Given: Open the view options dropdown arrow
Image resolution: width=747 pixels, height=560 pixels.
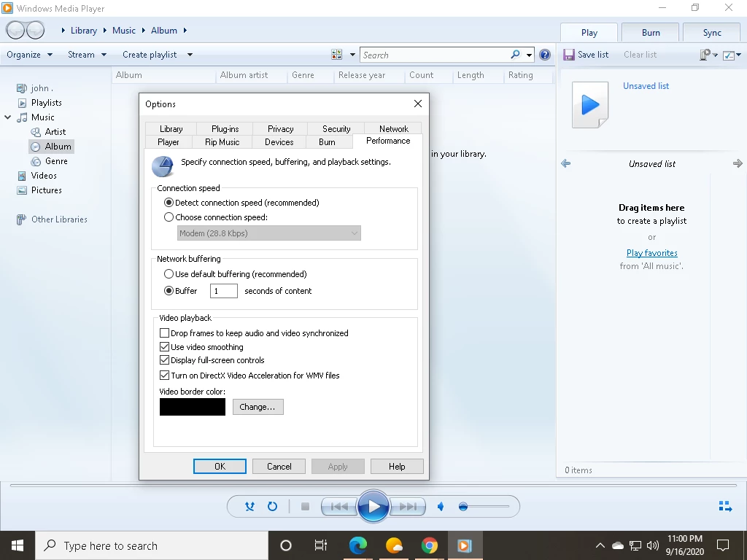Looking at the screenshot, I should point(352,55).
